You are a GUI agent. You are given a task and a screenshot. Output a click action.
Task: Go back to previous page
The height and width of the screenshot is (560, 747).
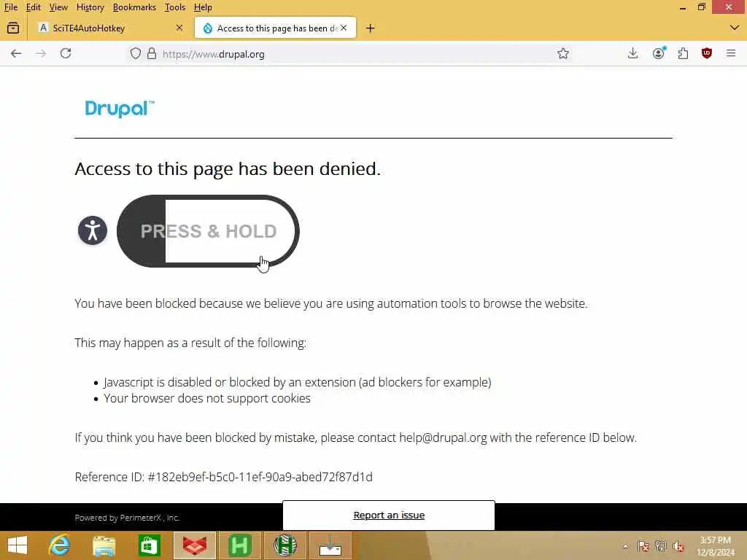(16, 53)
